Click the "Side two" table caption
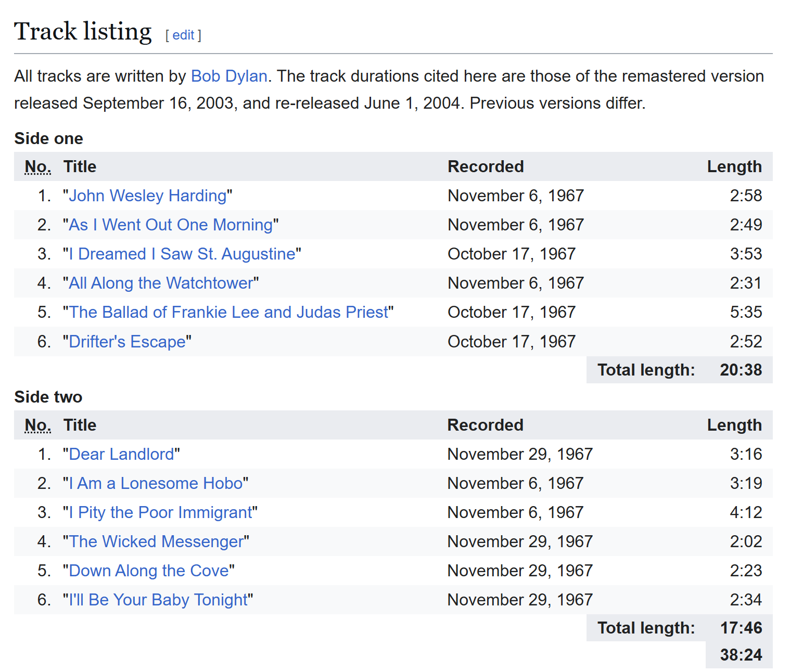The height and width of the screenshot is (672, 790). point(48,397)
